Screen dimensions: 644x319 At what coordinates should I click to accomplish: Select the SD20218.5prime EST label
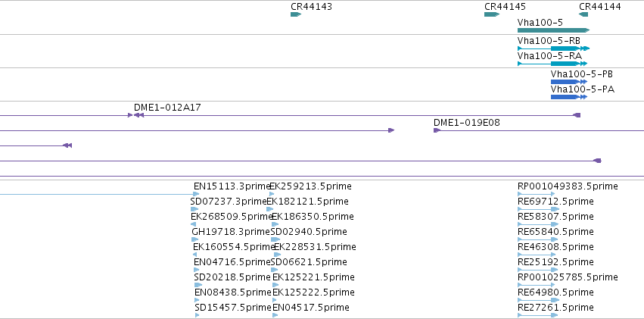[232, 277]
